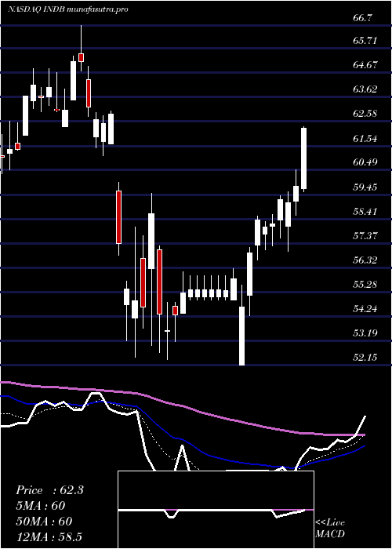Click the 54.24 price axis label
Image resolution: width=392 pixels, height=549 pixels.
(365, 309)
